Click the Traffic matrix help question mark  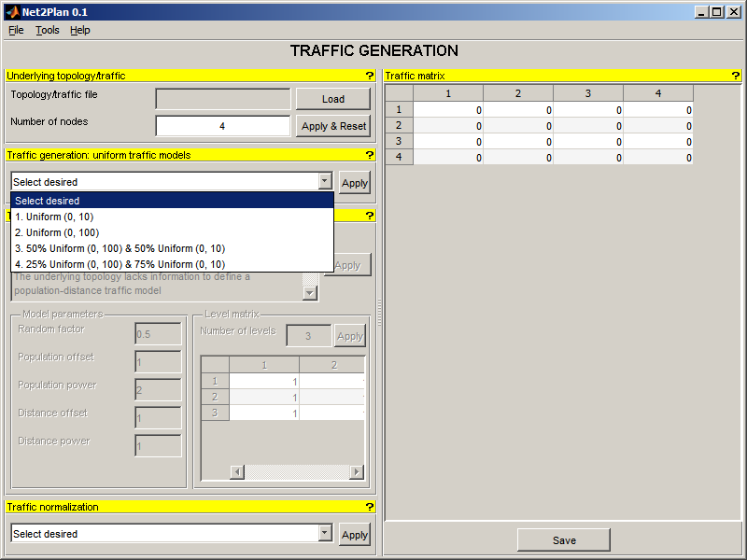pos(735,76)
